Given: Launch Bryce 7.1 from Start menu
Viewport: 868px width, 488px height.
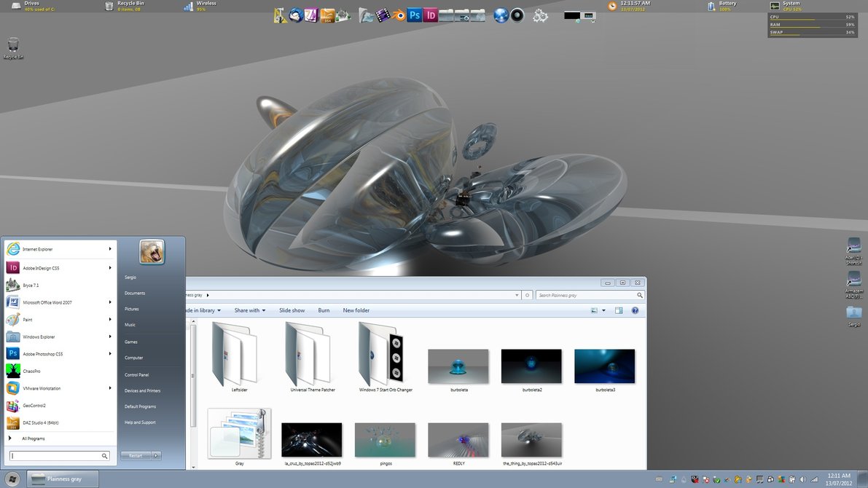Looking at the screenshot, I should click(31, 286).
